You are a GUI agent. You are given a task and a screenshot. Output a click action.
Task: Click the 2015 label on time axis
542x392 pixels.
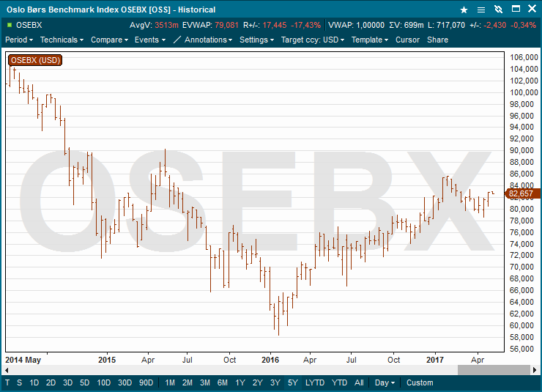107,360
